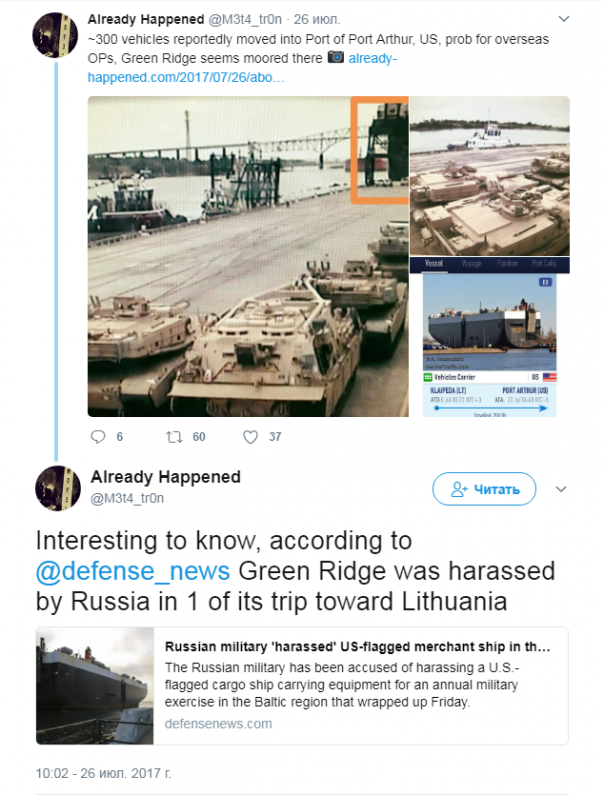This screenshot has width=604, height=795.
Task: Expand the chevron menu next to Читать
Action: click(561, 489)
